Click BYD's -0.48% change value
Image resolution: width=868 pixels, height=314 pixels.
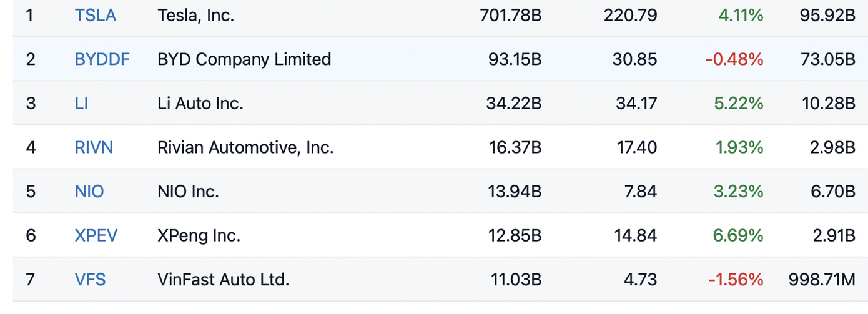pyautogui.click(x=734, y=59)
